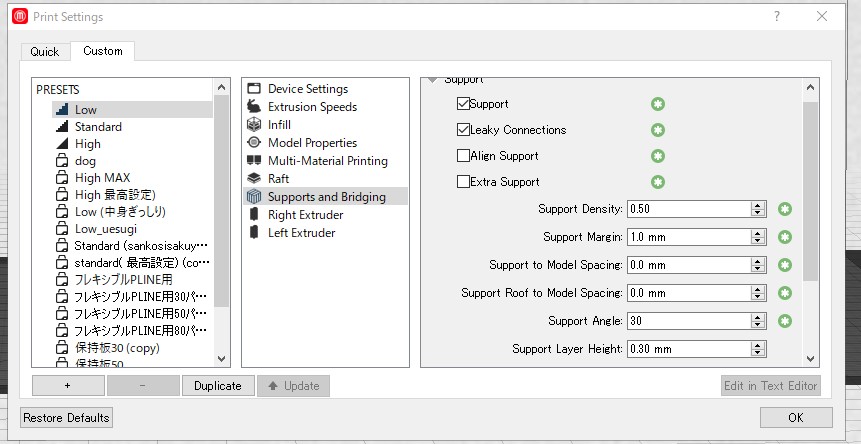Reset Support to Model Spacing via green icon
This screenshot has width=861, height=444.
[785, 265]
